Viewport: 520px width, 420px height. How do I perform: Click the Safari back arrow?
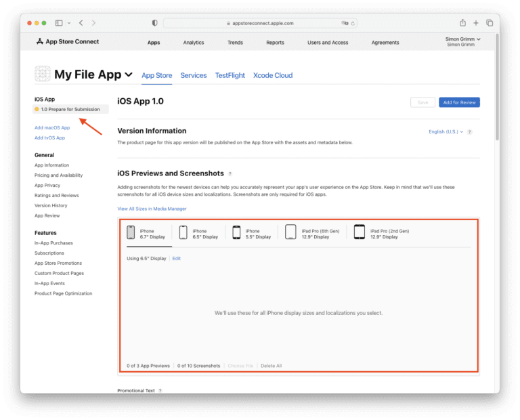point(81,23)
